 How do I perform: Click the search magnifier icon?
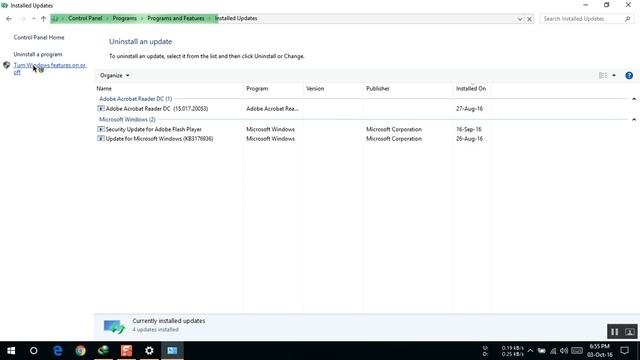pos(628,19)
